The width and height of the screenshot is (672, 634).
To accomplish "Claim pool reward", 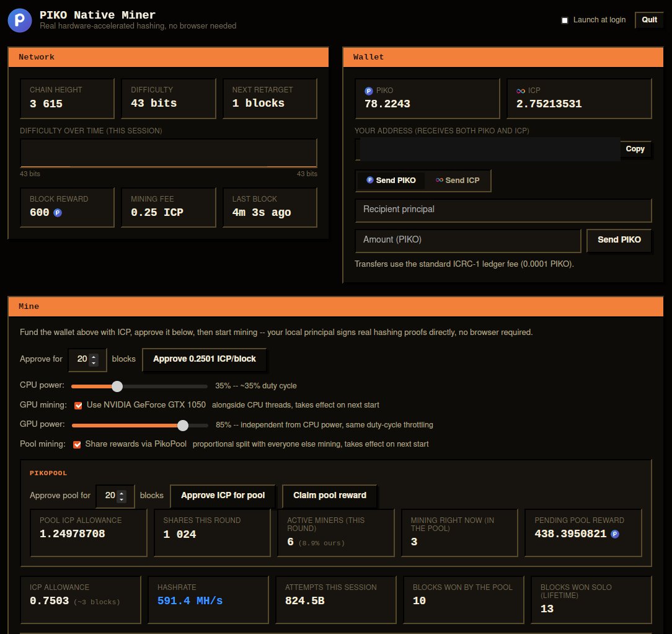I will [x=329, y=496].
